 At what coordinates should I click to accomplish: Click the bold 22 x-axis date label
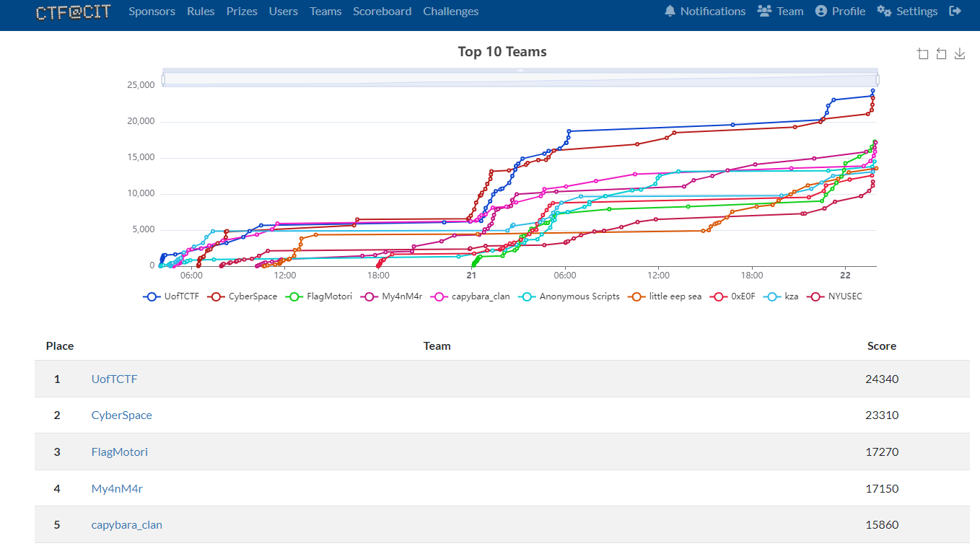tap(845, 276)
